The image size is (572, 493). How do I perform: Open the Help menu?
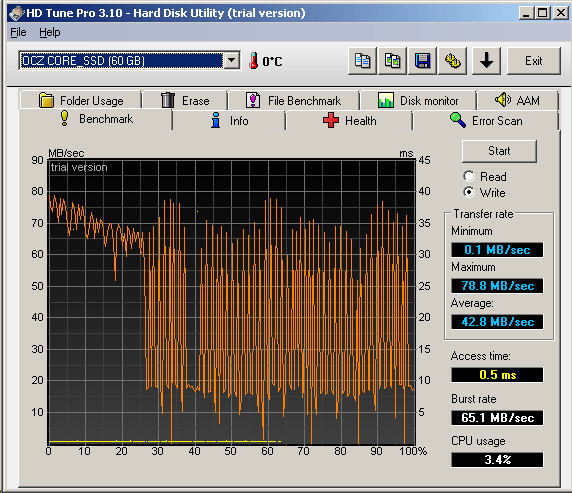click(50, 32)
